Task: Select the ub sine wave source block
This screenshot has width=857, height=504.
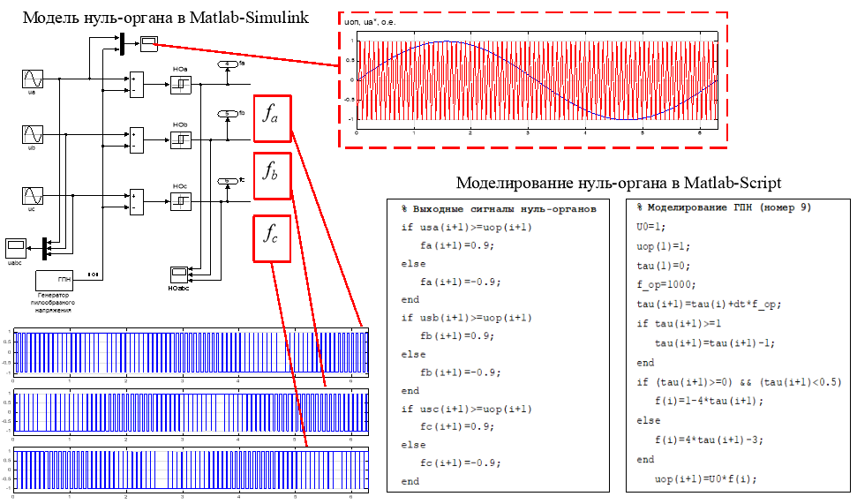Action: point(33,134)
